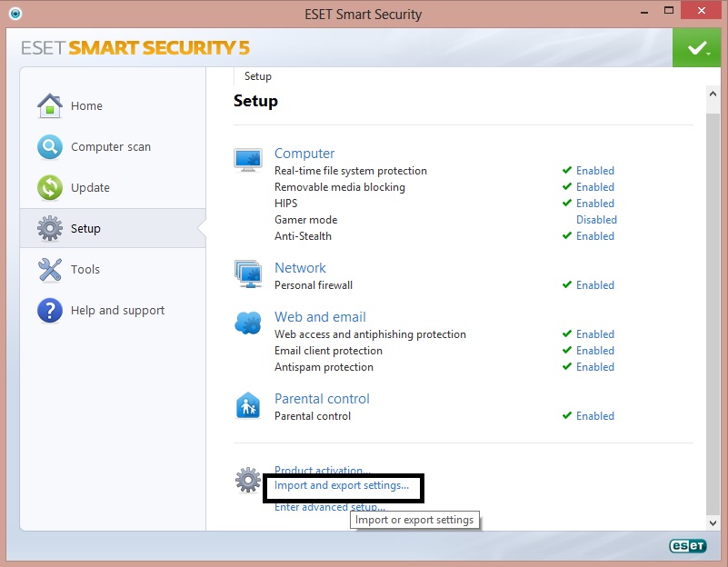The width and height of the screenshot is (728, 567).
Task: Toggle Real-time file system protection Enabled status
Action: (594, 171)
